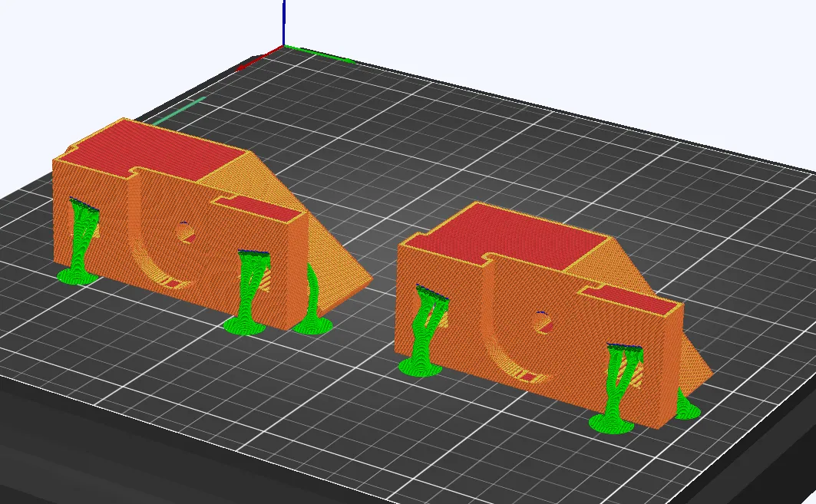The width and height of the screenshot is (816, 504).
Task: Select the right orange model's red top surface
Action: click(x=510, y=236)
